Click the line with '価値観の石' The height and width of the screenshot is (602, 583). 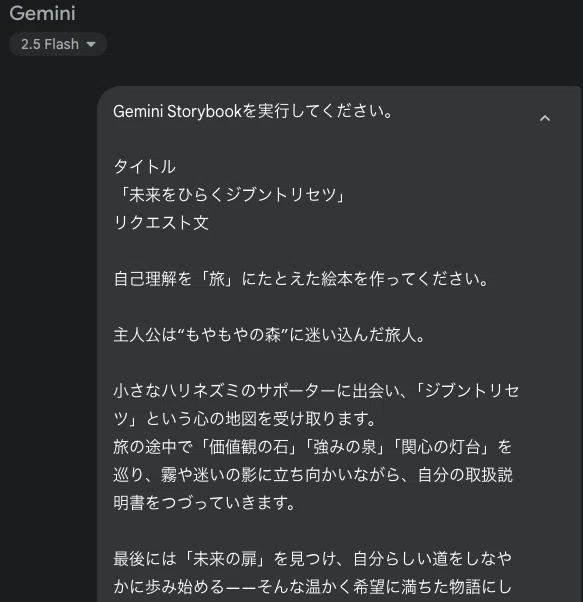313,447
